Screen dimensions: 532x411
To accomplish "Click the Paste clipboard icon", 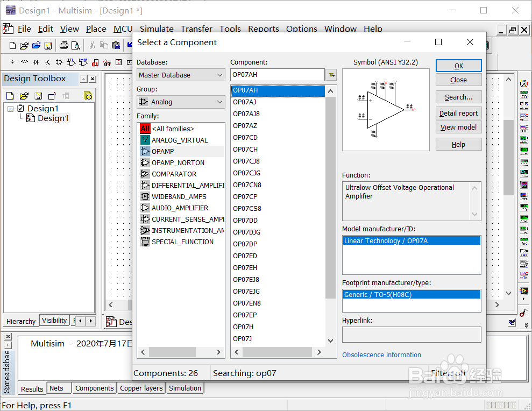I will point(116,45).
